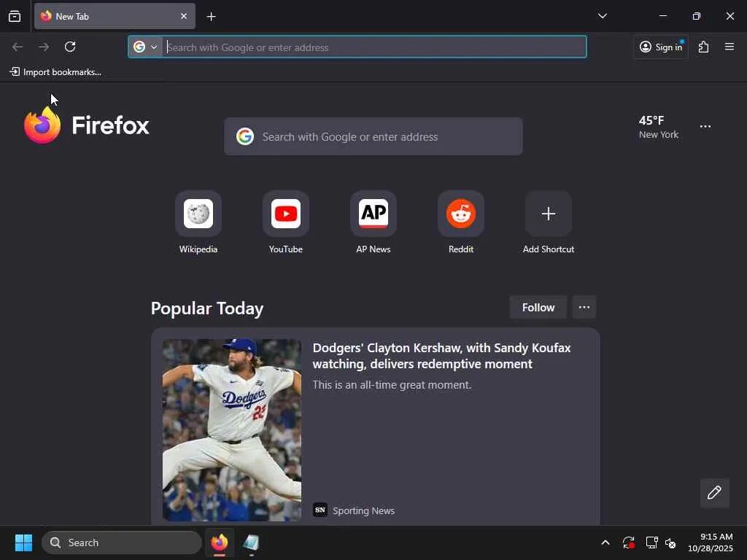The width and height of the screenshot is (747, 560).
Task: Open the Reddit shortcut
Action: point(461,223)
